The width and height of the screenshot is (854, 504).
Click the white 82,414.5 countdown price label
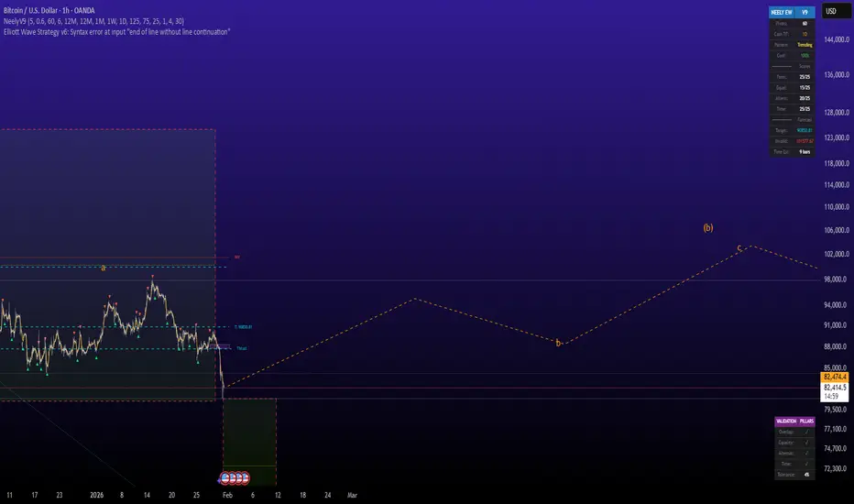coord(834,388)
